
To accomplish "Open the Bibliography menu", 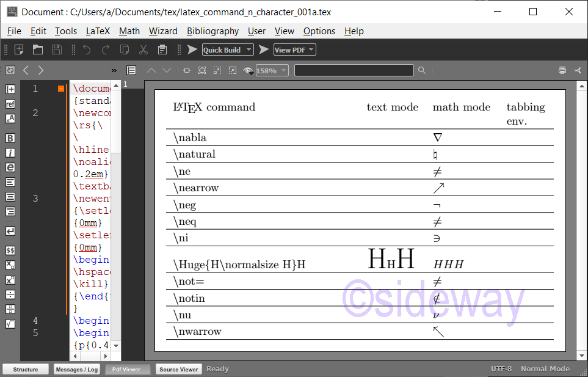I will [212, 31].
